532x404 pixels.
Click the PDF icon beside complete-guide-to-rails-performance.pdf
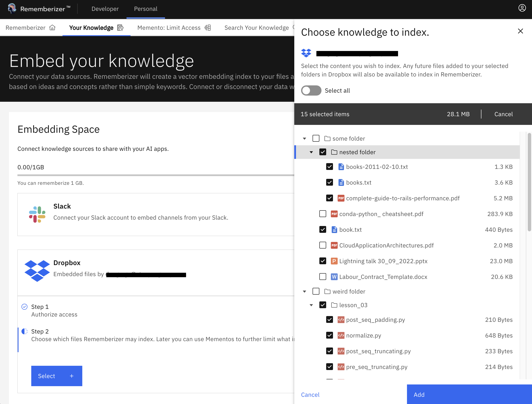coord(341,198)
